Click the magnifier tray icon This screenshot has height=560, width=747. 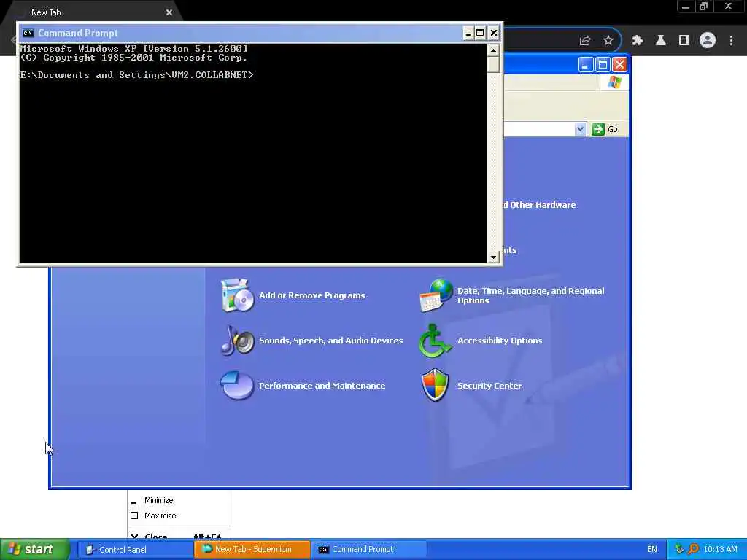click(x=693, y=550)
